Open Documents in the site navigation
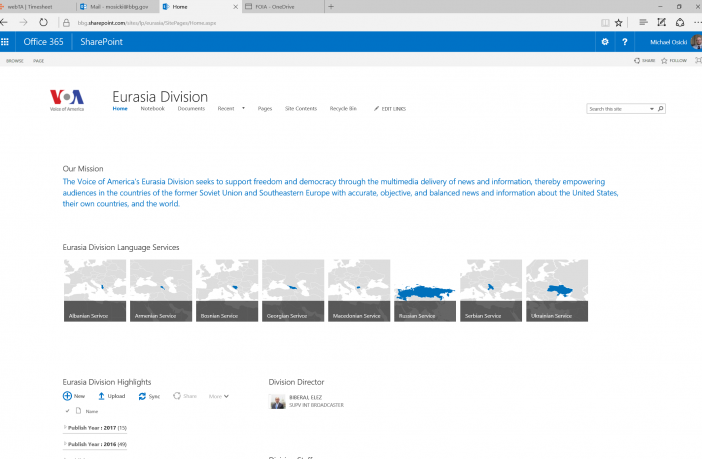The width and height of the screenshot is (702, 459). pyautogui.click(x=191, y=108)
